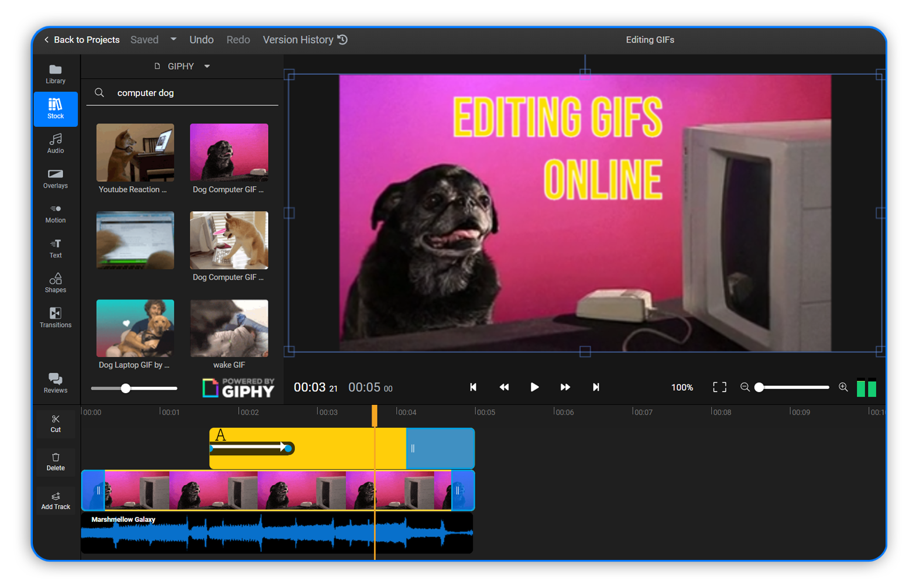This screenshot has width=916, height=588.
Task: Cut the selected clip
Action: [56, 424]
